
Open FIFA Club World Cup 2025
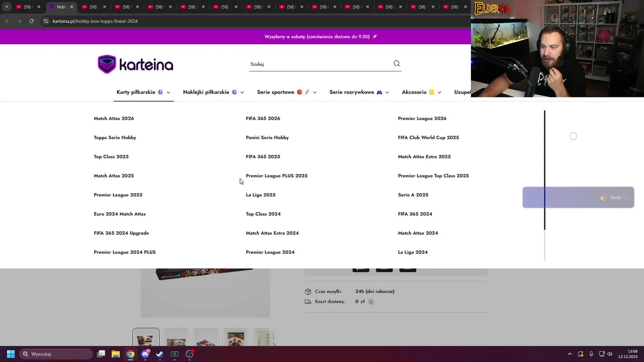point(428,138)
